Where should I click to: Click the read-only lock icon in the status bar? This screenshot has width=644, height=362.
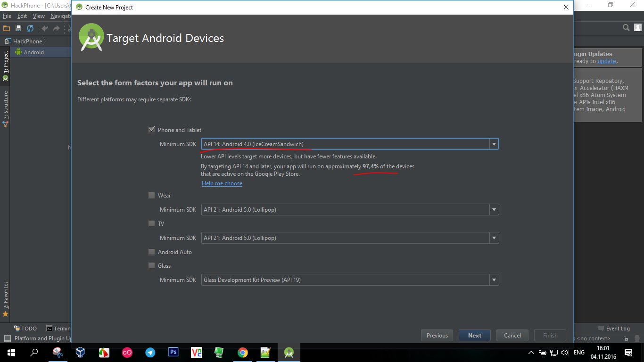point(626,338)
